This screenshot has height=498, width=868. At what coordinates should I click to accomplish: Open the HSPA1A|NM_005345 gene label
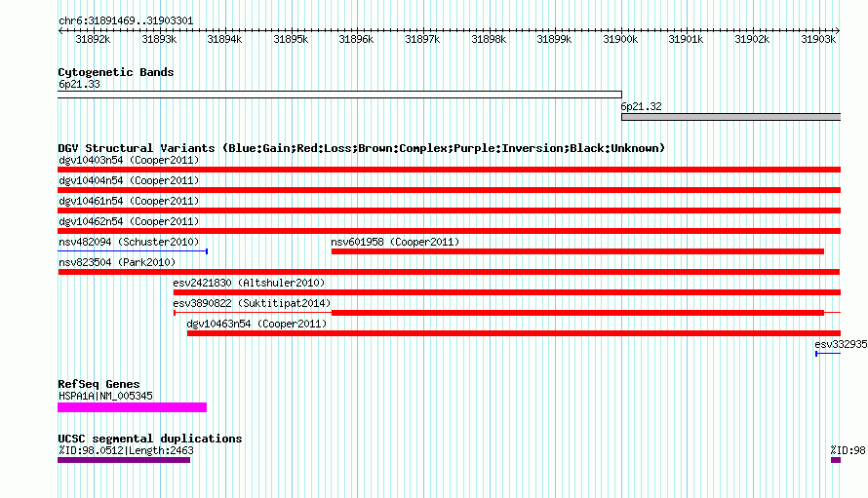pyautogui.click(x=105, y=397)
